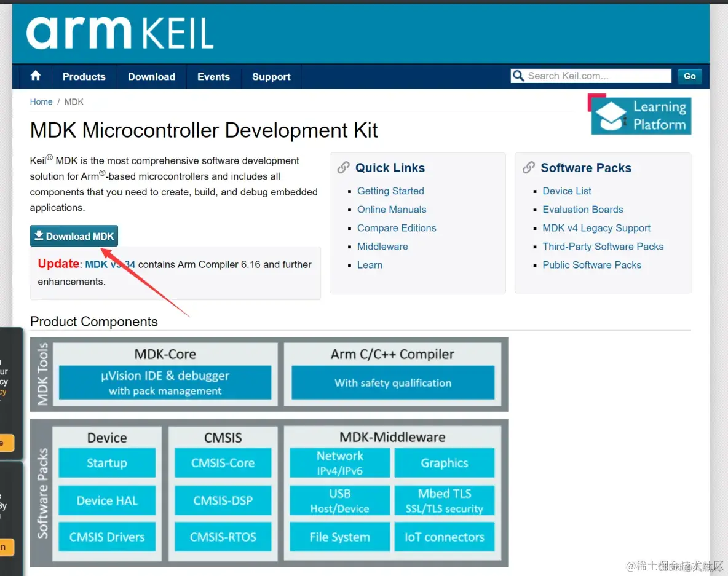
Task: Click Home in the breadcrumb trail
Action: pos(41,101)
